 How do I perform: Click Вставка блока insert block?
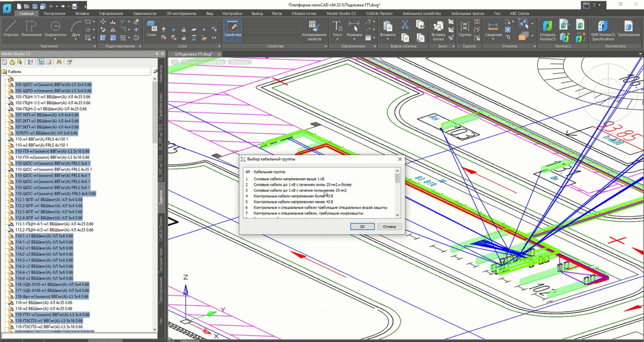438,30
